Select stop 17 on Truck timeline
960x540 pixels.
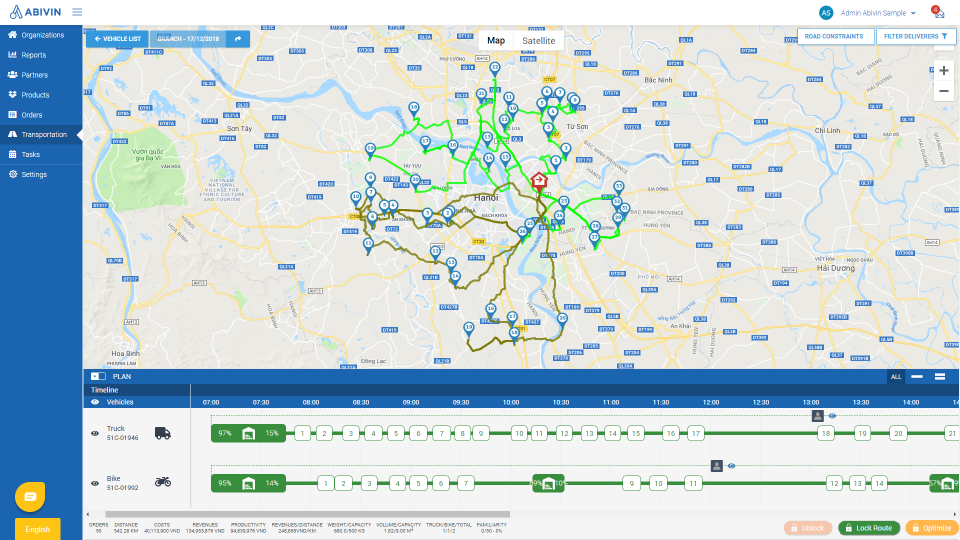696,433
